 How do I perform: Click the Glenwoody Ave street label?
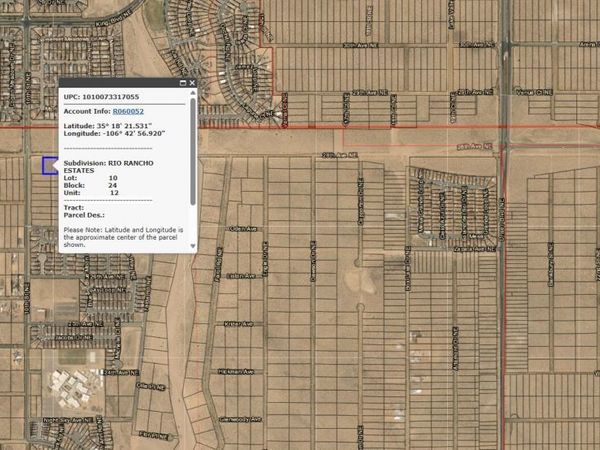240,420
